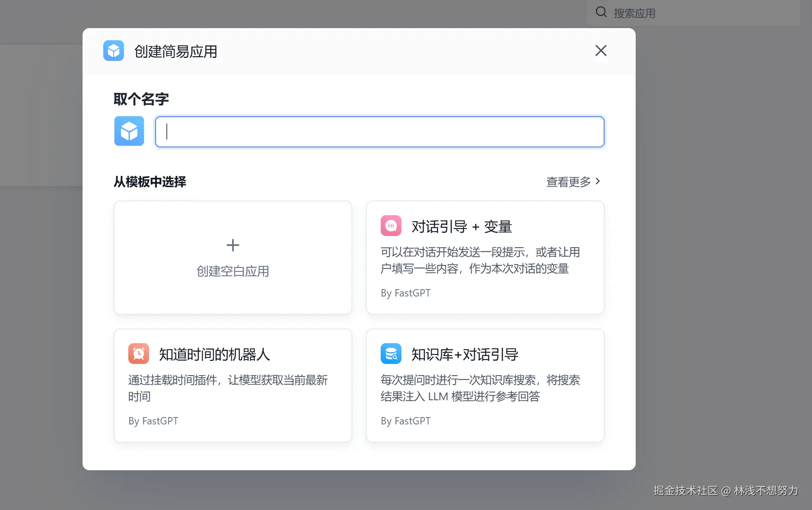Click the search magnifier icon top right
The height and width of the screenshot is (510, 812).
click(x=601, y=12)
